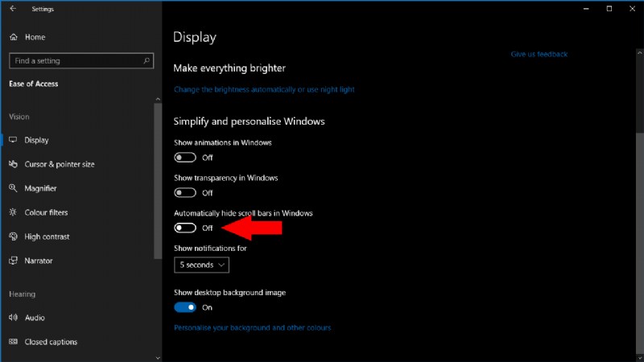Click Give us feedback link
The height and width of the screenshot is (362, 644).
pyautogui.click(x=539, y=54)
